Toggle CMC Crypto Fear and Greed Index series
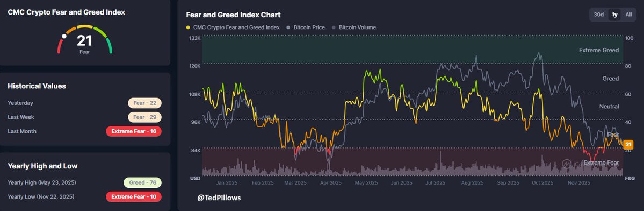 [233, 27]
